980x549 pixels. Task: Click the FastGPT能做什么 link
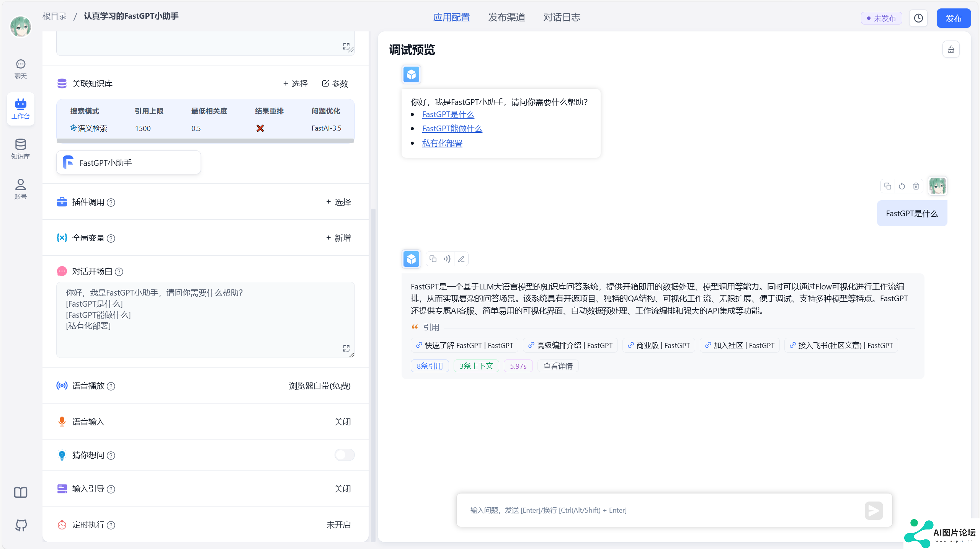click(x=452, y=129)
